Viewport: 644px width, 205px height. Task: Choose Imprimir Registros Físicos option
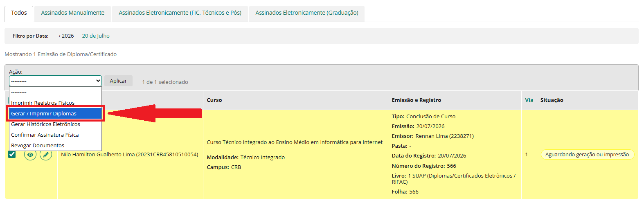click(56, 103)
